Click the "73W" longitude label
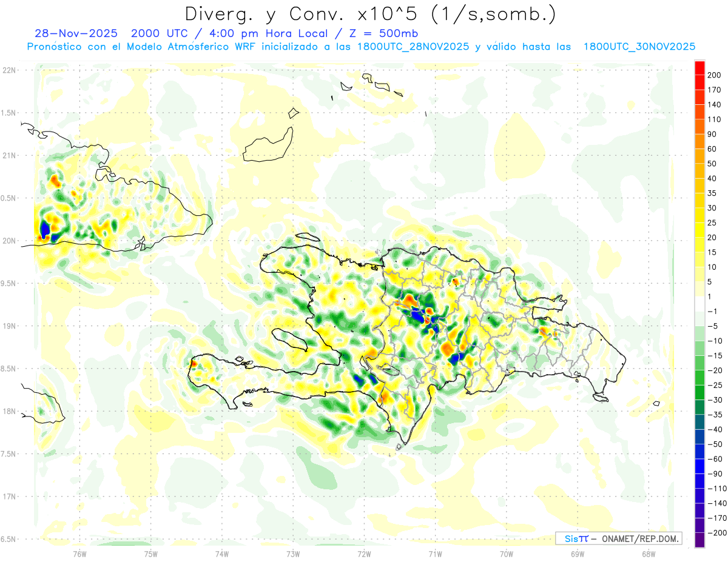Screen dimensions: 728x562 click(293, 553)
